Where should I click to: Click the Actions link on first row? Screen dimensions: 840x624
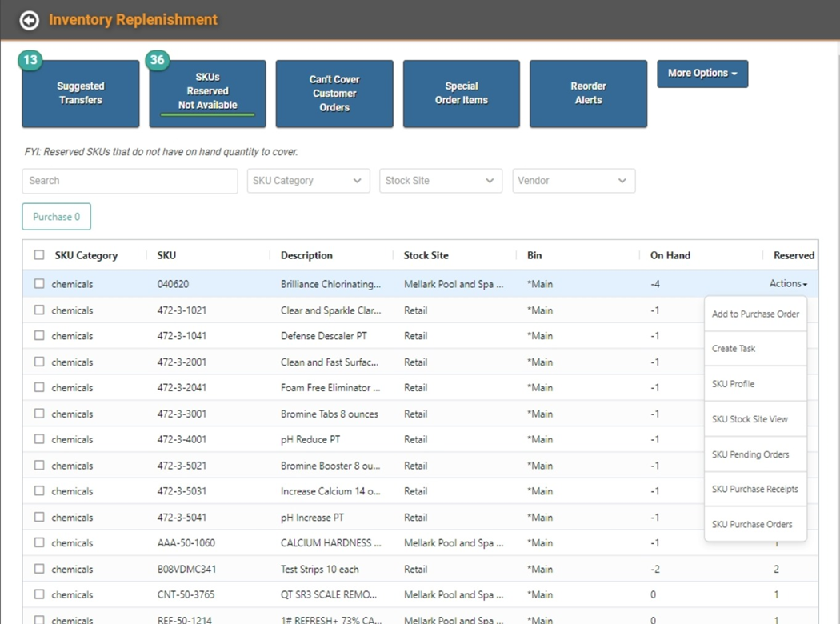(788, 284)
